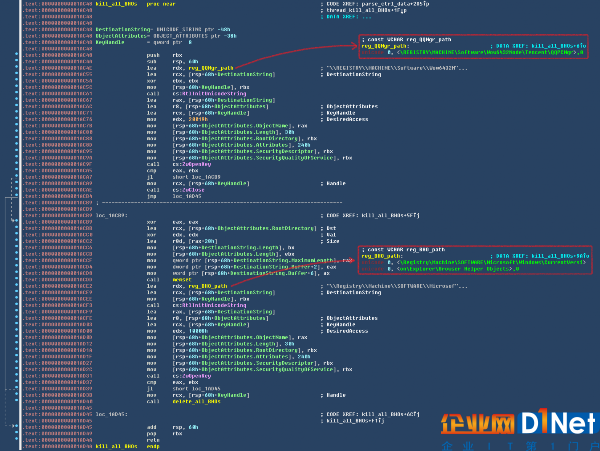Select the add rsp, 60h instruction
The width and height of the screenshot is (600, 451).
(172, 427)
